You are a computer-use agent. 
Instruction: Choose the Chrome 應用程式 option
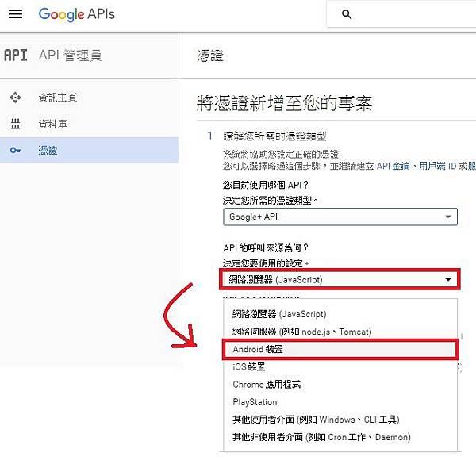[x=340, y=384]
